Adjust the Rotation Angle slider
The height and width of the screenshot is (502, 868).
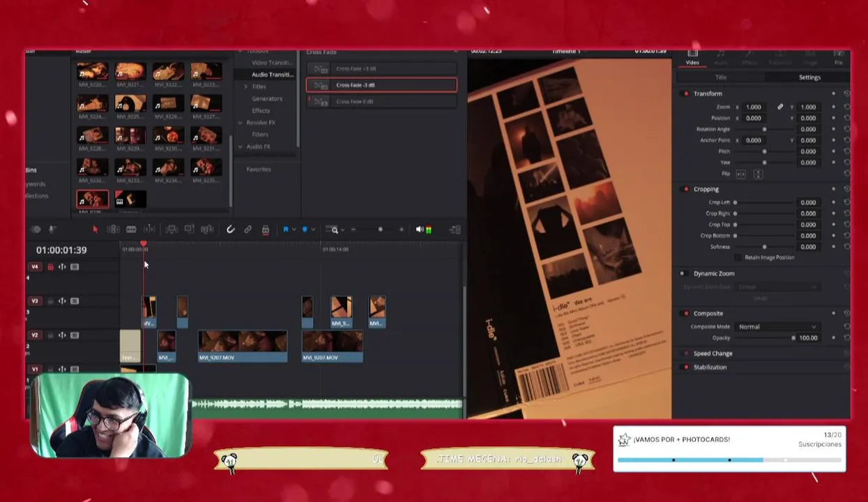pos(764,129)
